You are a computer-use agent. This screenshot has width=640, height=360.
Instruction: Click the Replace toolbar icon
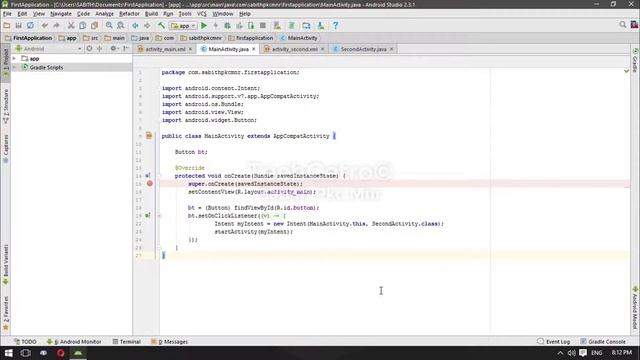[121, 25]
